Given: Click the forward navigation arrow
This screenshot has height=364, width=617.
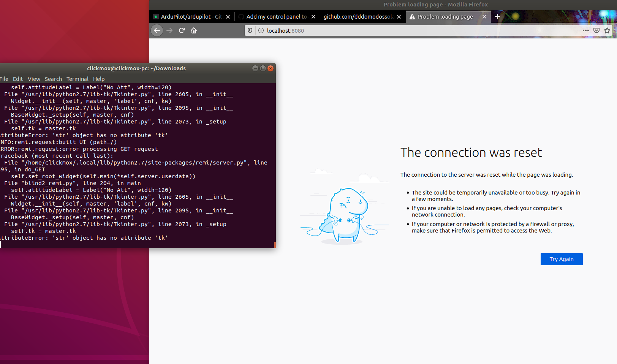Looking at the screenshot, I should pyautogui.click(x=169, y=30).
